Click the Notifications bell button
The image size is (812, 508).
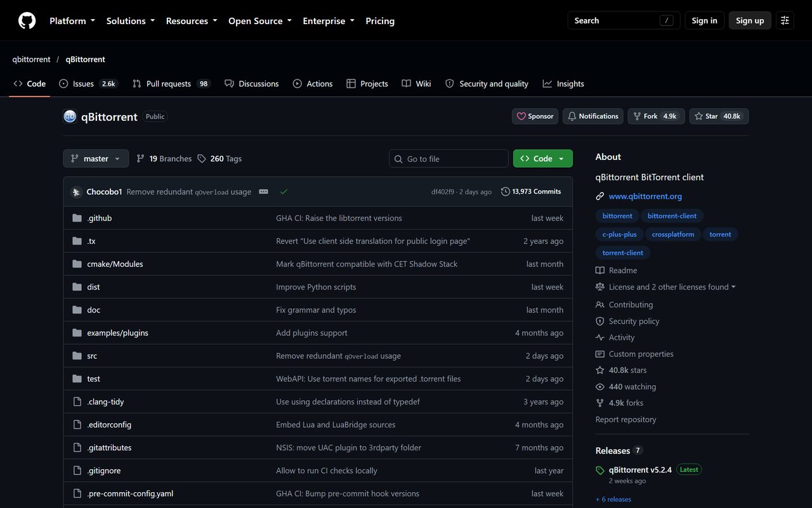tap(593, 116)
